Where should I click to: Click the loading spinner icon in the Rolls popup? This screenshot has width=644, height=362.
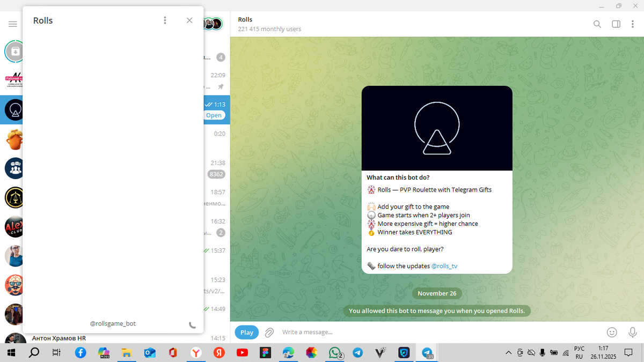[193, 324]
